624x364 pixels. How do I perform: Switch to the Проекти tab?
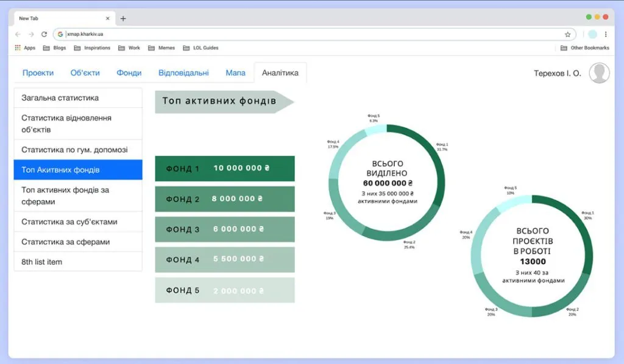38,73
